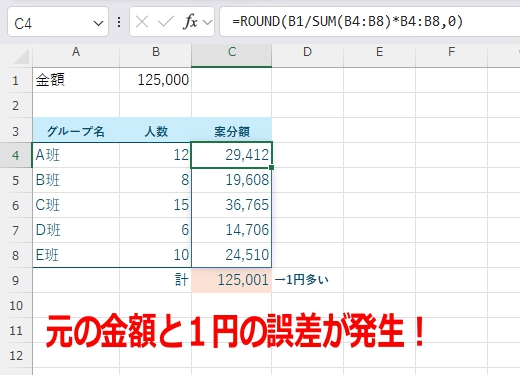The image size is (520, 375).
Task: Click the グループ名 header cell
Action: [x=76, y=131]
